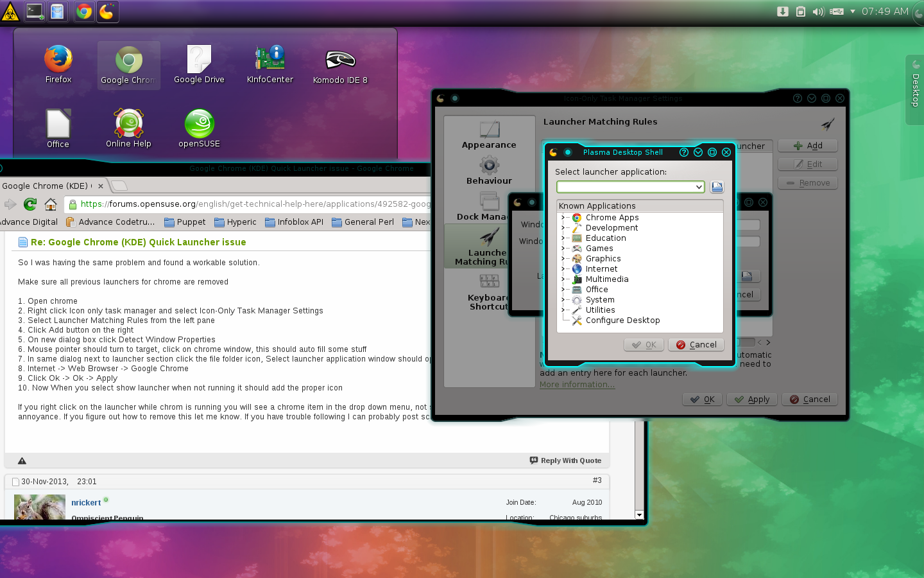Expand the Education category
Viewport: 924px width, 578px height.
click(563, 238)
